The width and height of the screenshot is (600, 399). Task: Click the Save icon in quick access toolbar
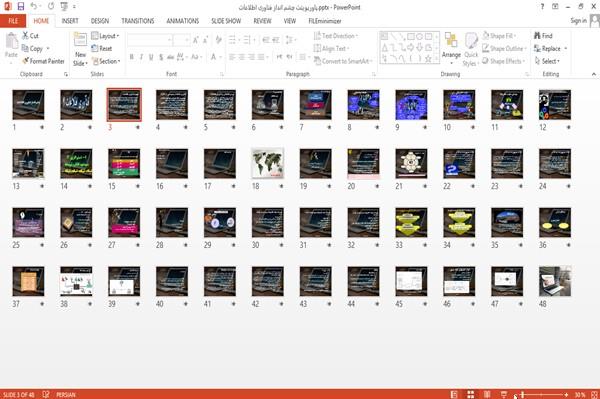20,7
